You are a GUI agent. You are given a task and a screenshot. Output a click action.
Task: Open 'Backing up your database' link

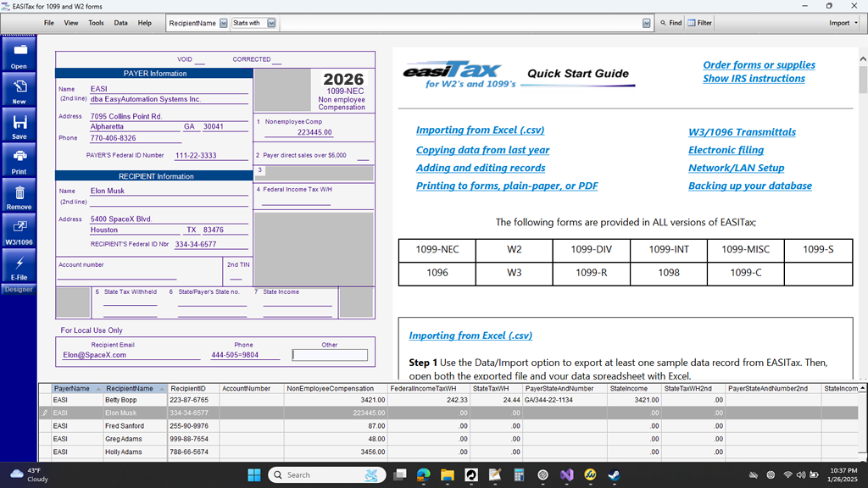click(x=750, y=186)
